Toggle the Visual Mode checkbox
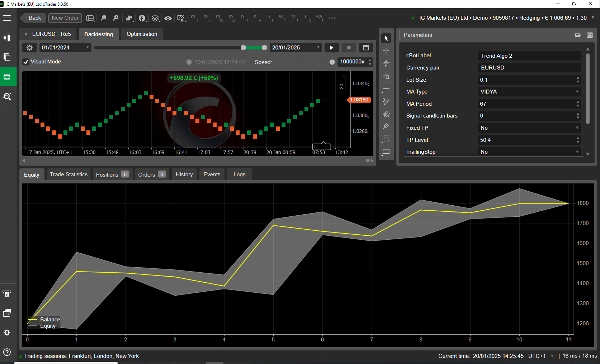Image resolution: width=600 pixels, height=364 pixels. pyautogui.click(x=26, y=62)
